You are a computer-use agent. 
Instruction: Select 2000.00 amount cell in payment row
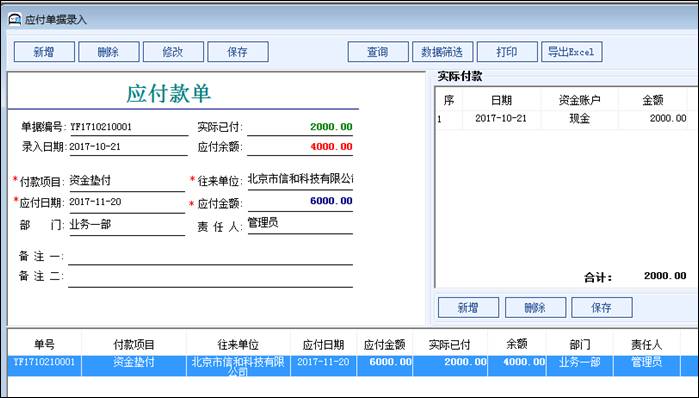653,119
